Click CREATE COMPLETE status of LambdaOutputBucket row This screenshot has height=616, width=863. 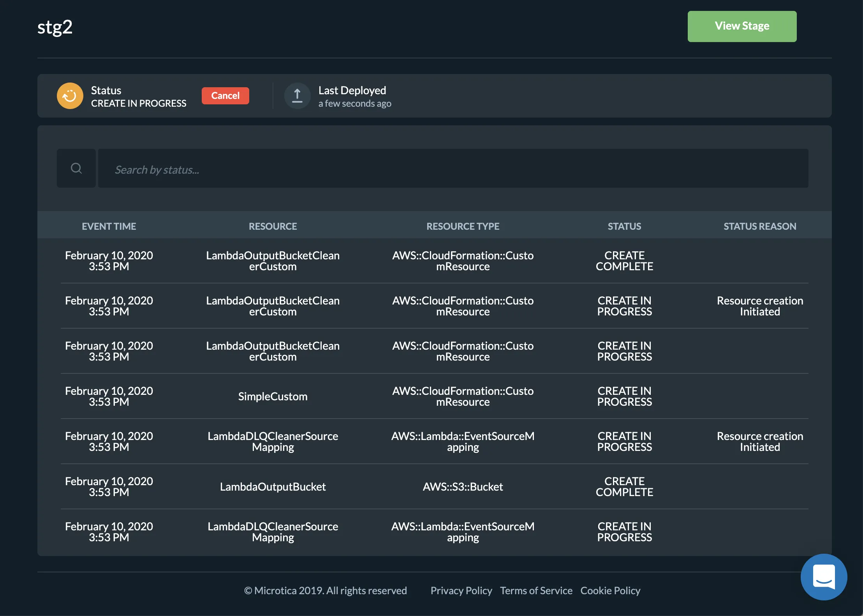tap(624, 487)
